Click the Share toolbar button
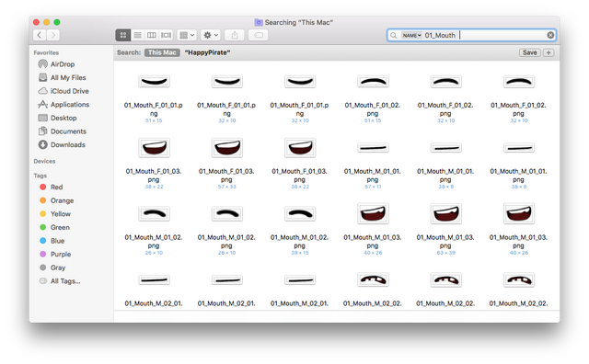Viewport: 589px width, 364px height. coord(235,35)
